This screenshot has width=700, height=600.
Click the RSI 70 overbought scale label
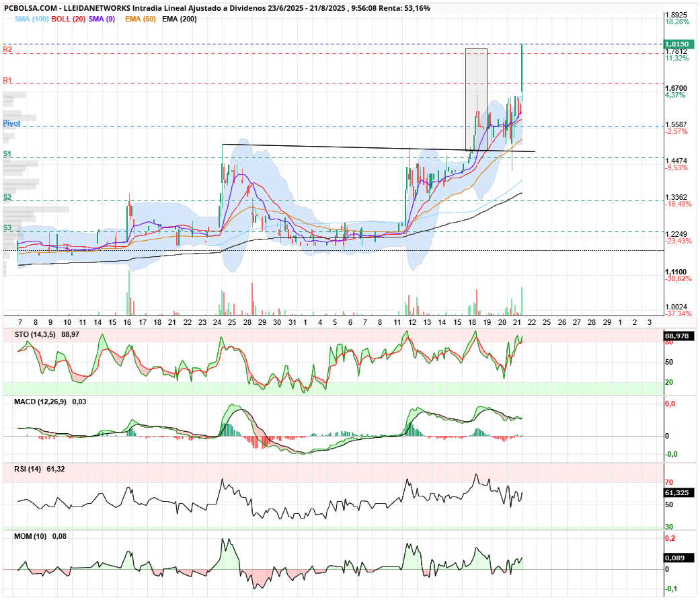[669, 482]
